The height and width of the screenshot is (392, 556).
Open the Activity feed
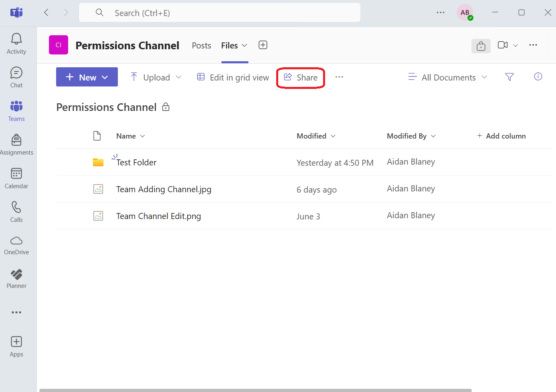click(16, 44)
